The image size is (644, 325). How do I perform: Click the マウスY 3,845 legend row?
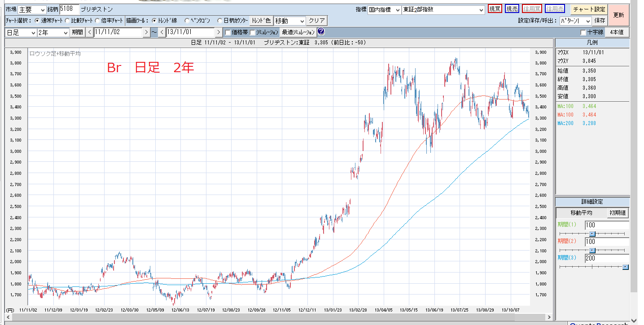(577, 61)
